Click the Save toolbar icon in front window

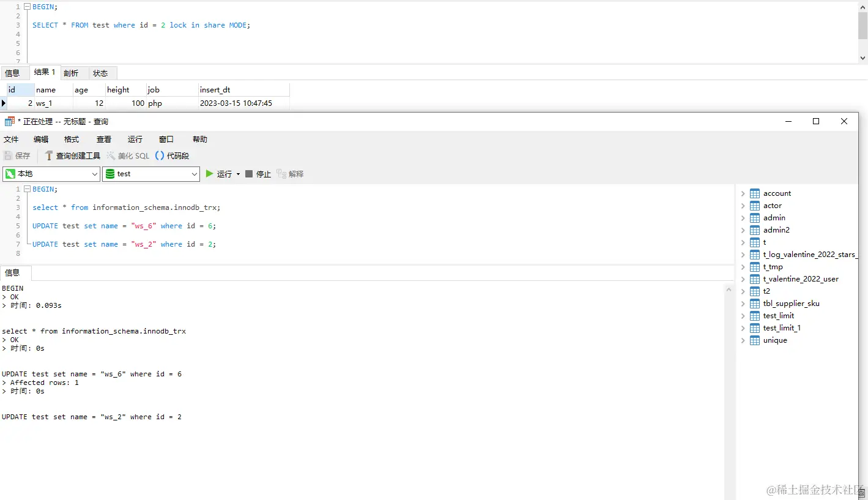(8, 156)
